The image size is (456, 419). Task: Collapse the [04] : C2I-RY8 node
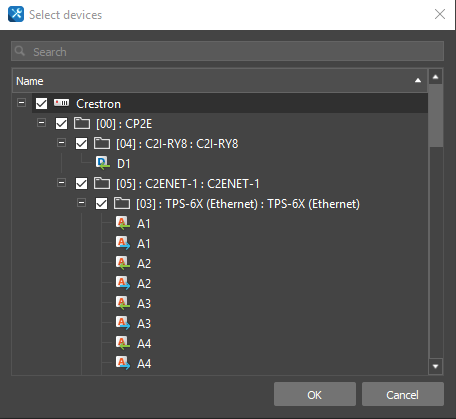click(61, 143)
